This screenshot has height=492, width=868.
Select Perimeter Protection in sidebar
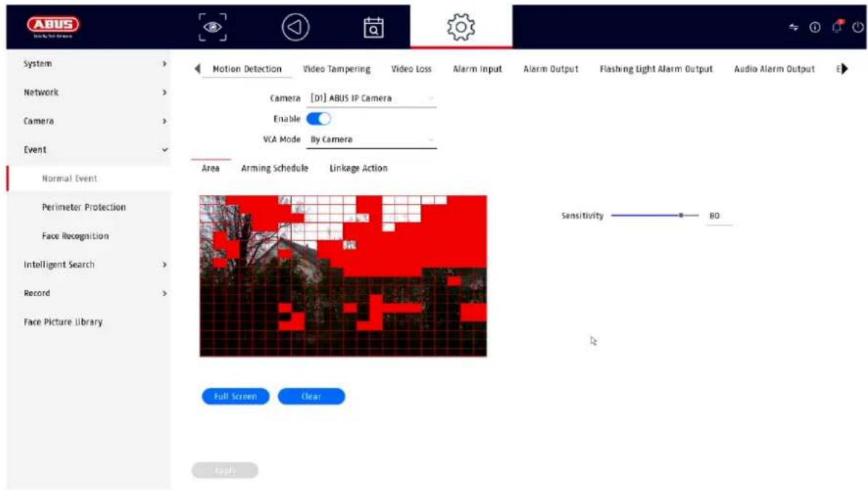click(x=84, y=207)
